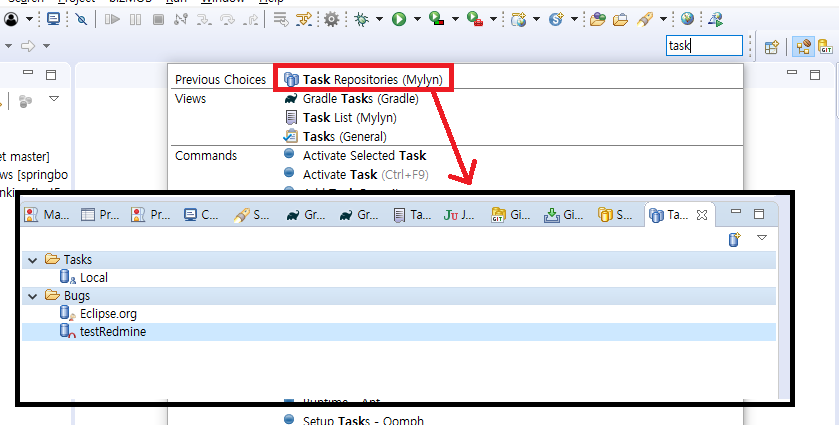Click the New Java Package icon
Viewport: 839px width, 425px height.
[518, 20]
